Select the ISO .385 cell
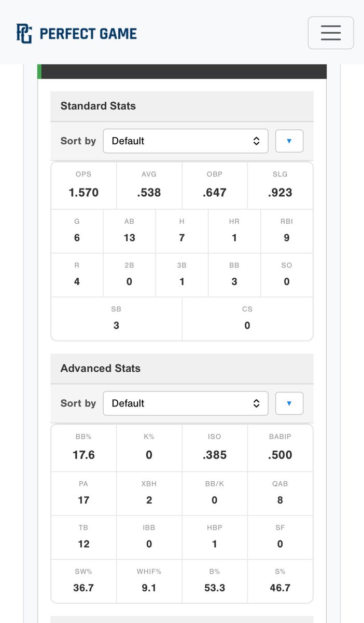This screenshot has height=623, width=364. (215, 448)
